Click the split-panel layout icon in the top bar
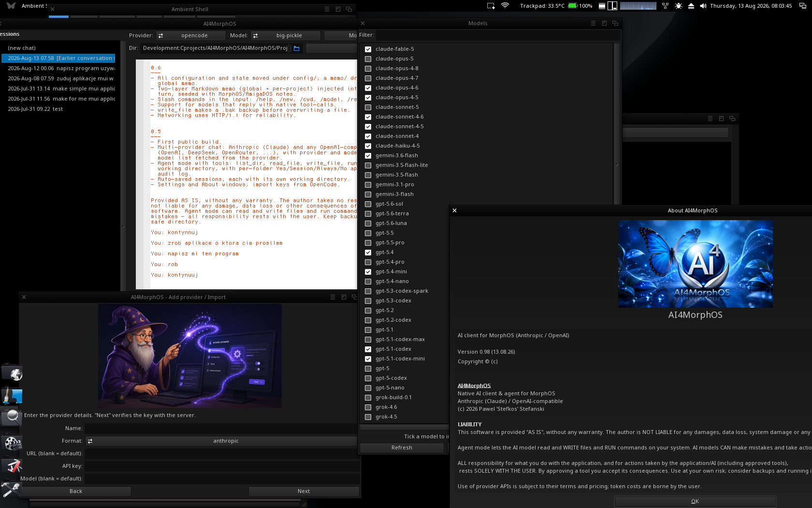This screenshot has width=812, height=508. click(612, 6)
